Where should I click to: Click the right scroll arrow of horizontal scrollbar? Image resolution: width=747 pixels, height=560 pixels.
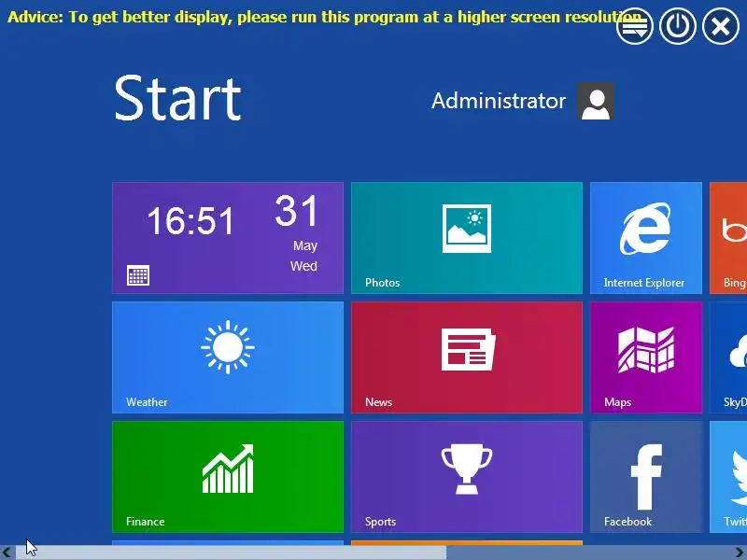point(740,553)
